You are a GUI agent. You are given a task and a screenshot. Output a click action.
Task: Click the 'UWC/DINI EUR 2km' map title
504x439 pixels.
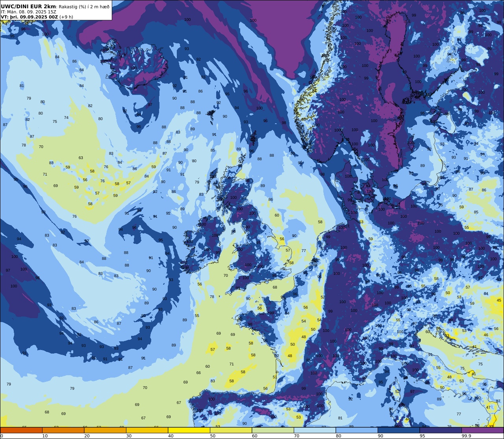pos(28,6)
